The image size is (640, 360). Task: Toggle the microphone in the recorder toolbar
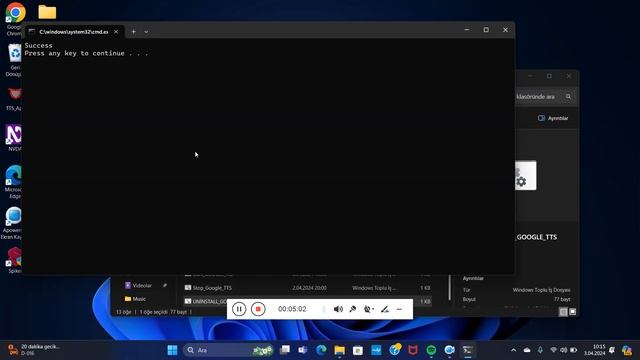pos(353,309)
